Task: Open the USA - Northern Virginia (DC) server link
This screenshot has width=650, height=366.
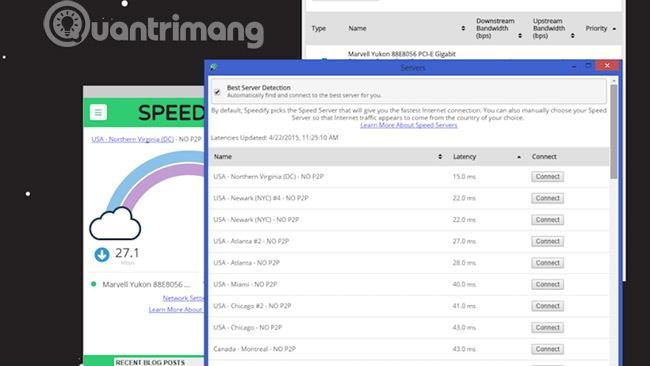Action: pos(133,139)
